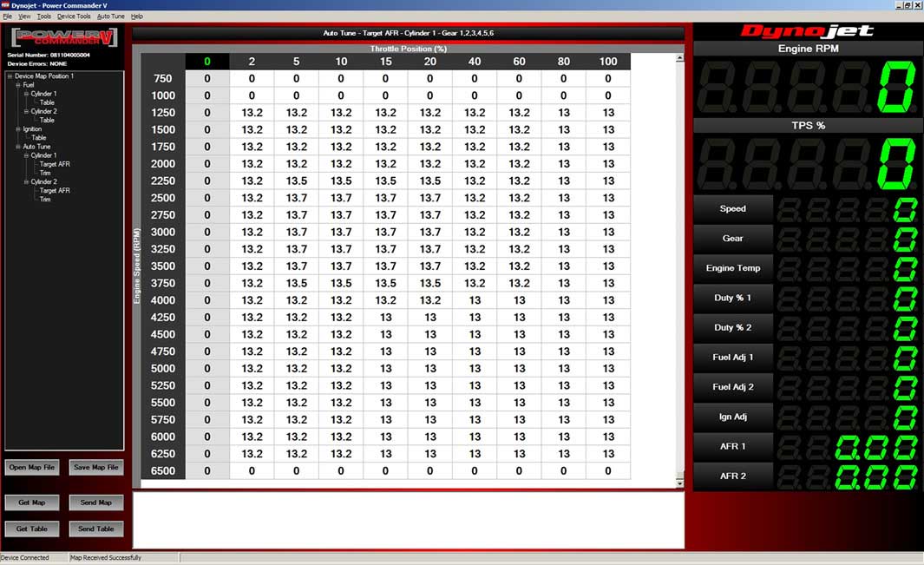Open the Device Tools menu
This screenshot has height=565, width=924.
tap(74, 16)
